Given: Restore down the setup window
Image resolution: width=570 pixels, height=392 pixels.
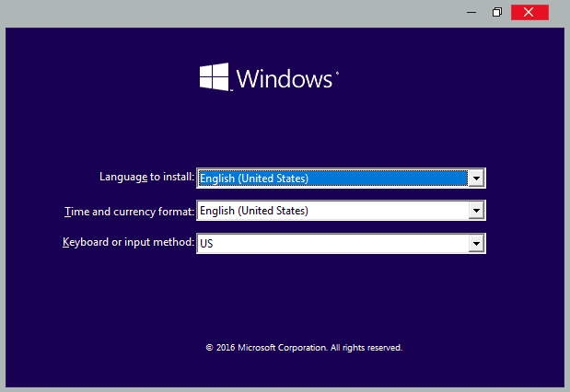Looking at the screenshot, I should [x=497, y=12].
